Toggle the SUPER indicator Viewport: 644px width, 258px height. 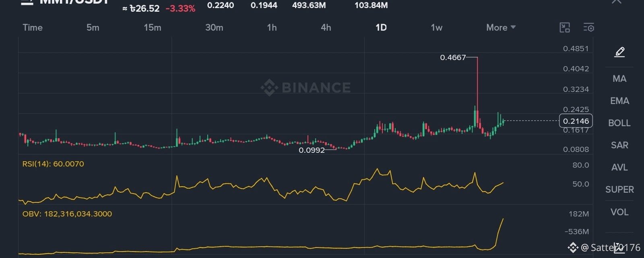[x=619, y=189]
